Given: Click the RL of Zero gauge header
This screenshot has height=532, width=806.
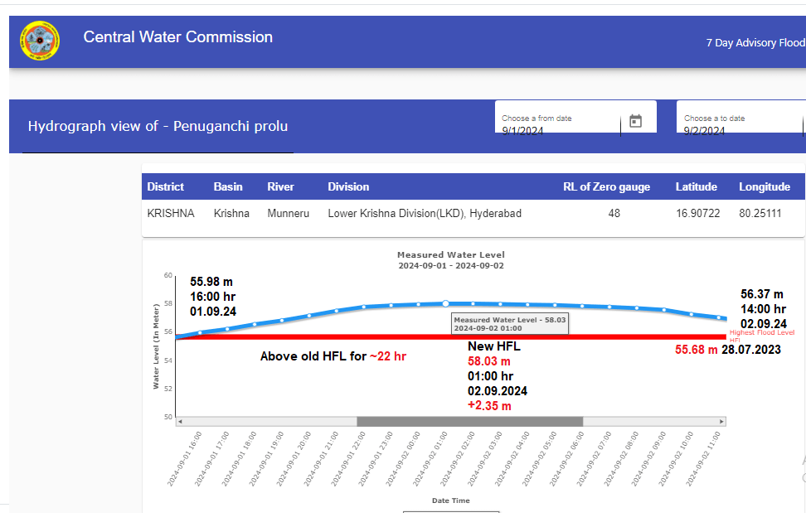Looking at the screenshot, I should coord(606,187).
